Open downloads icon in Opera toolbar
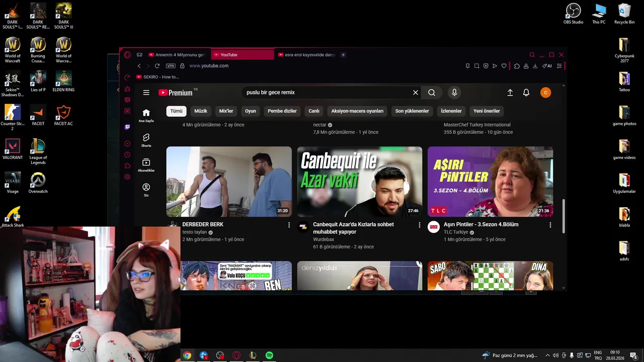The image size is (644, 362). 535,66
